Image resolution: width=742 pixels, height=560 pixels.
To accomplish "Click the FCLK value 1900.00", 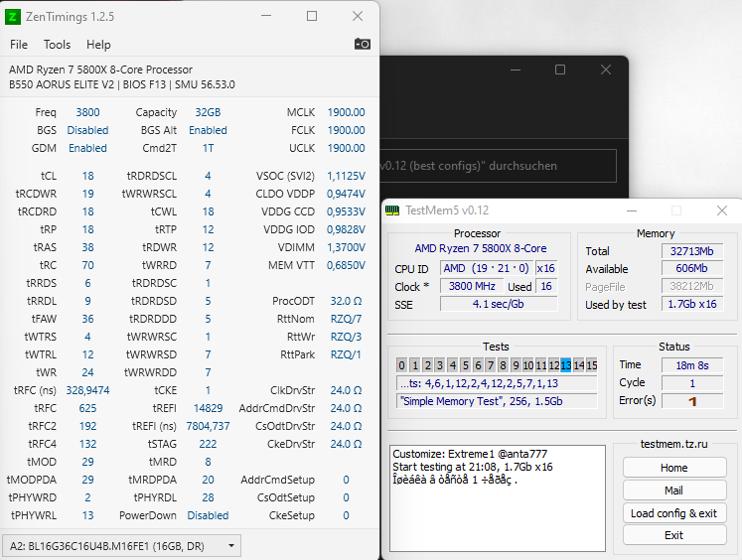I will click(346, 130).
